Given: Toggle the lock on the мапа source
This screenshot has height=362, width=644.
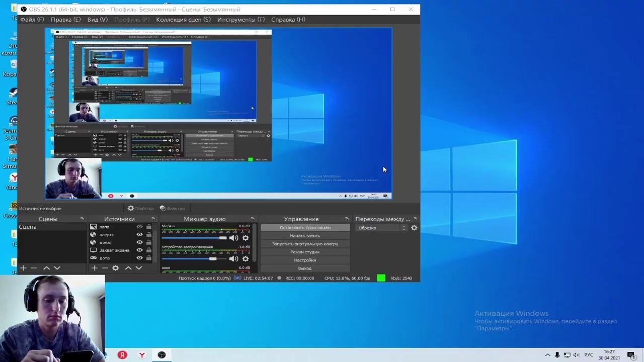Looking at the screenshot, I should coord(149,227).
